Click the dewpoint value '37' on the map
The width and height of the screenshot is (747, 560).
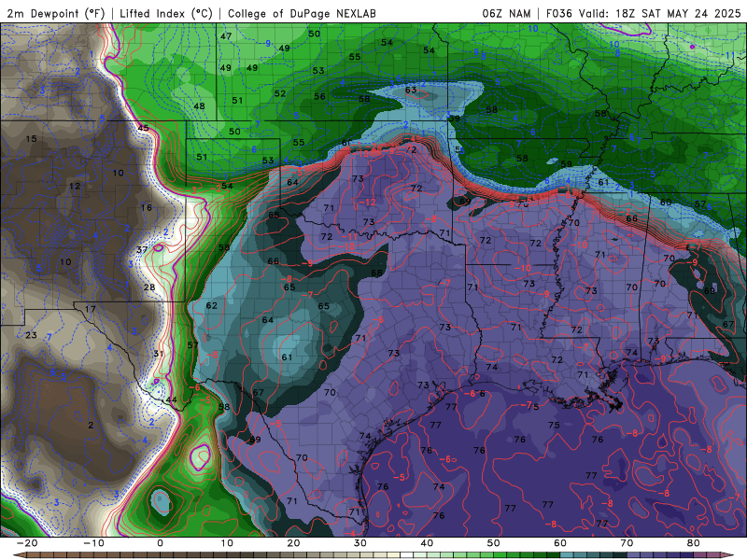point(142,249)
